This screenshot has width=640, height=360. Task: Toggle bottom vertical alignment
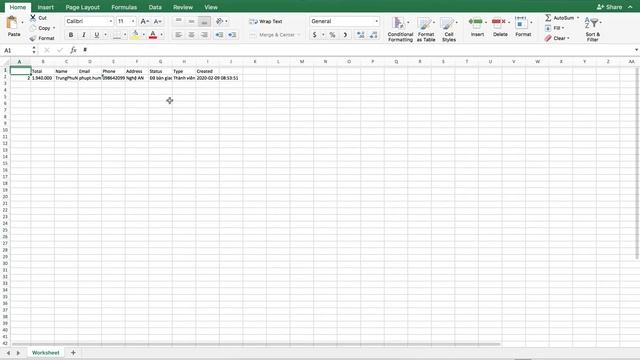click(204, 21)
